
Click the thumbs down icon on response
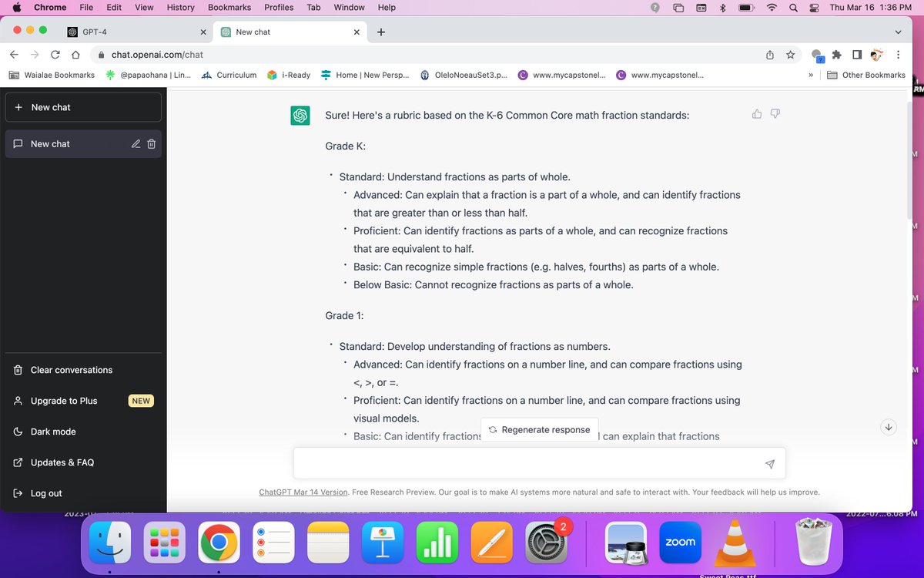point(775,114)
